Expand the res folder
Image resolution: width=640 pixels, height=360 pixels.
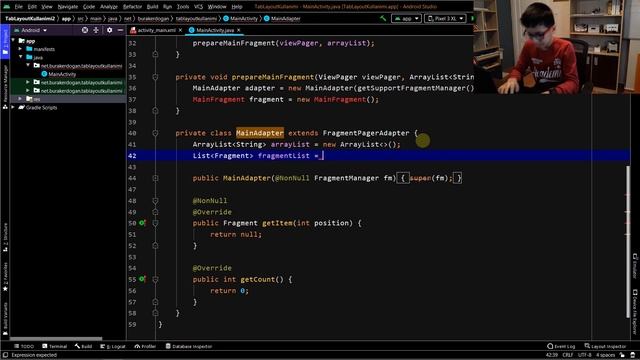click(x=20, y=99)
